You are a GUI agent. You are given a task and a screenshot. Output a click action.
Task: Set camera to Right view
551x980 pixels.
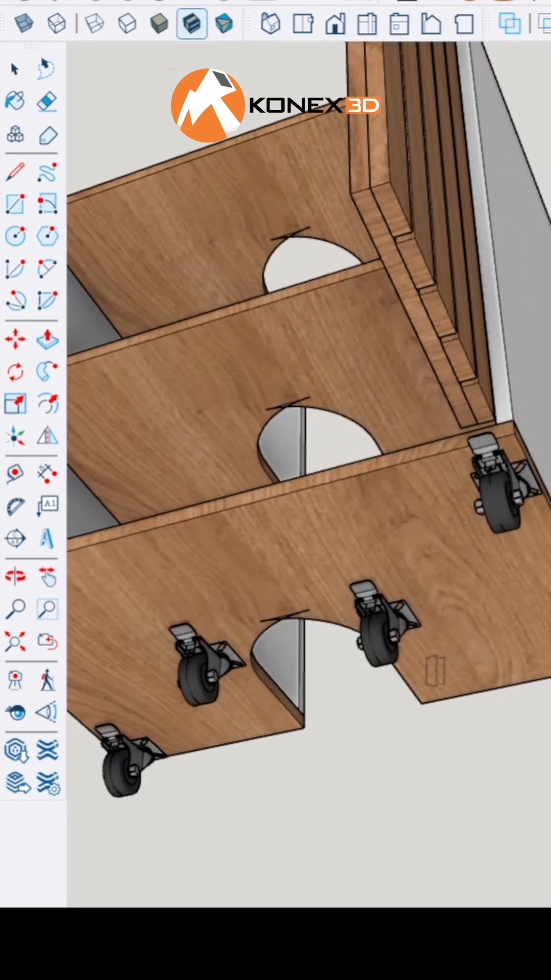tap(367, 23)
